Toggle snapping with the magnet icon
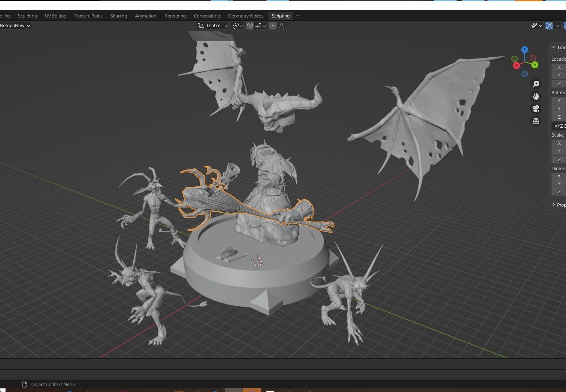This screenshot has height=392, width=566. point(250,26)
